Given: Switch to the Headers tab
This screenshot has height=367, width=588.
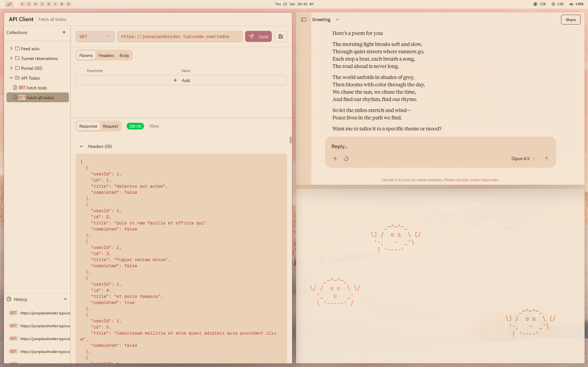Looking at the screenshot, I should coord(106,55).
